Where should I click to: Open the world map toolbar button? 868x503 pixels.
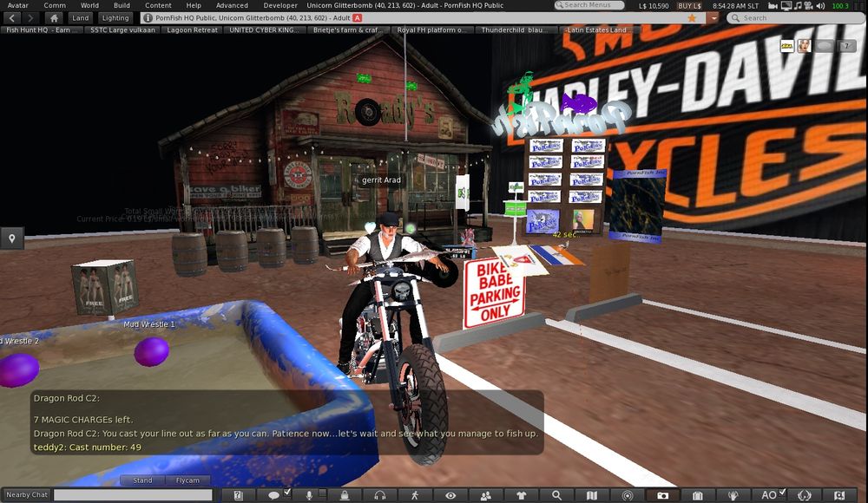592,495
